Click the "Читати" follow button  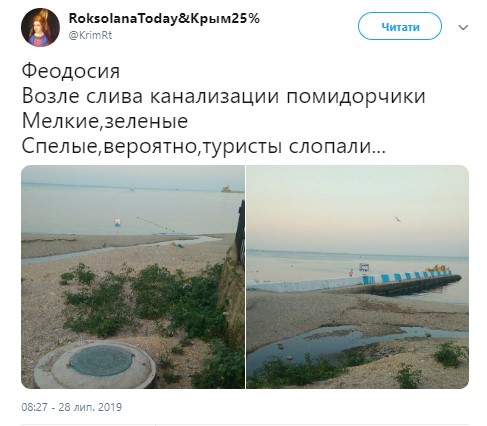pos(400,27)
